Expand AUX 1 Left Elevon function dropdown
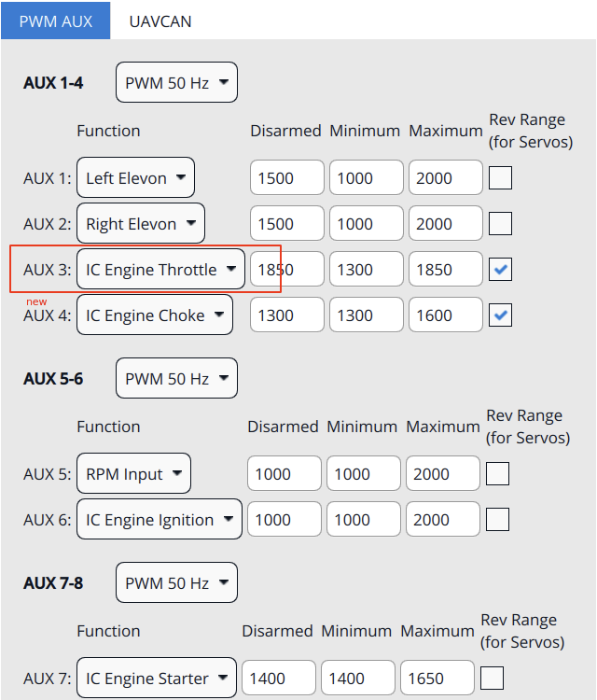This screenshot has height=700, width=597. tap(135, 178)
